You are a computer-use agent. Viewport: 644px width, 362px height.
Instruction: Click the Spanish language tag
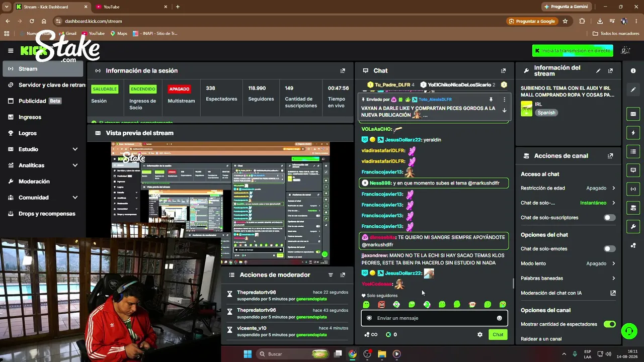coord(546,113)
